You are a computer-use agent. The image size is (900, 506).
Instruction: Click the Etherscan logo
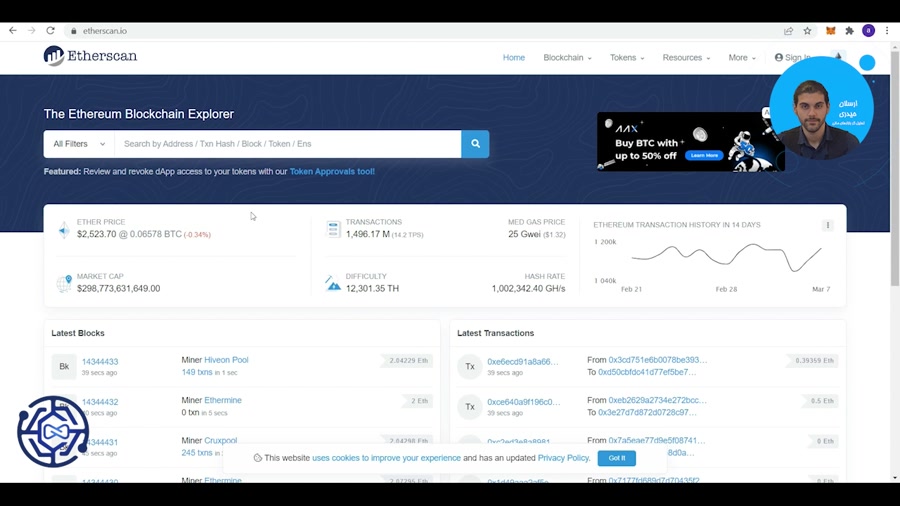point(90,56)
